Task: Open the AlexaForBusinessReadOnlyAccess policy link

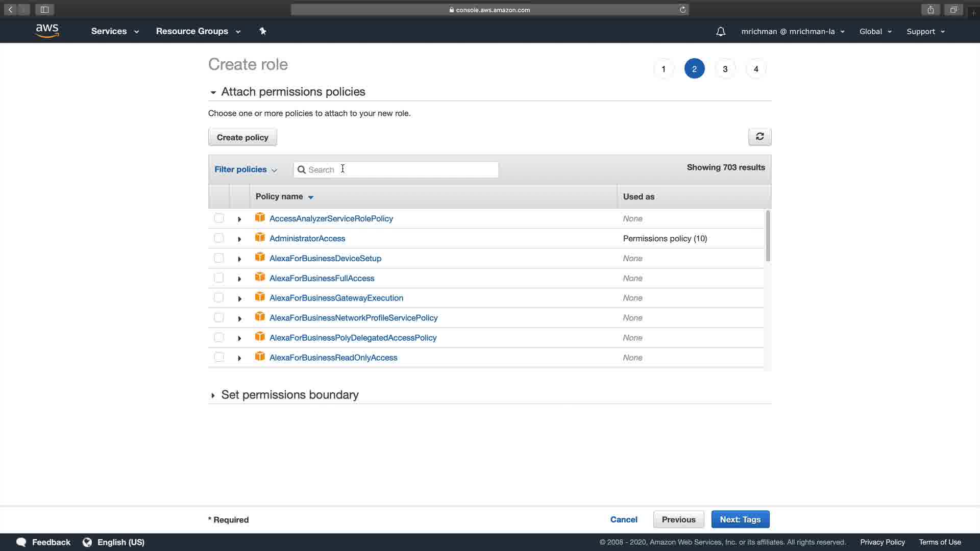Action: 333,358
